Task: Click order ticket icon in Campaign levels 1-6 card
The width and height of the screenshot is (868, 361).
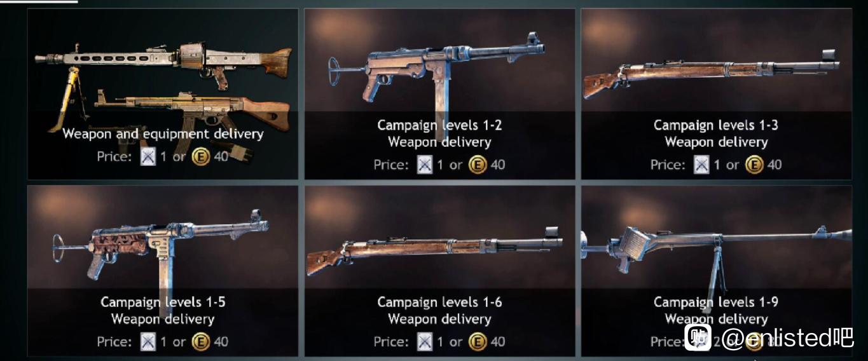Action: 425,342
